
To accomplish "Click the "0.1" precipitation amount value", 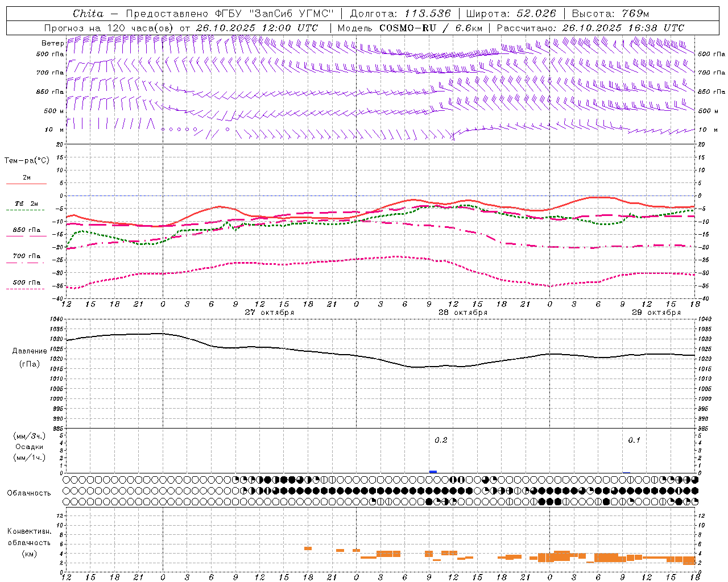I will click(634, 440).
